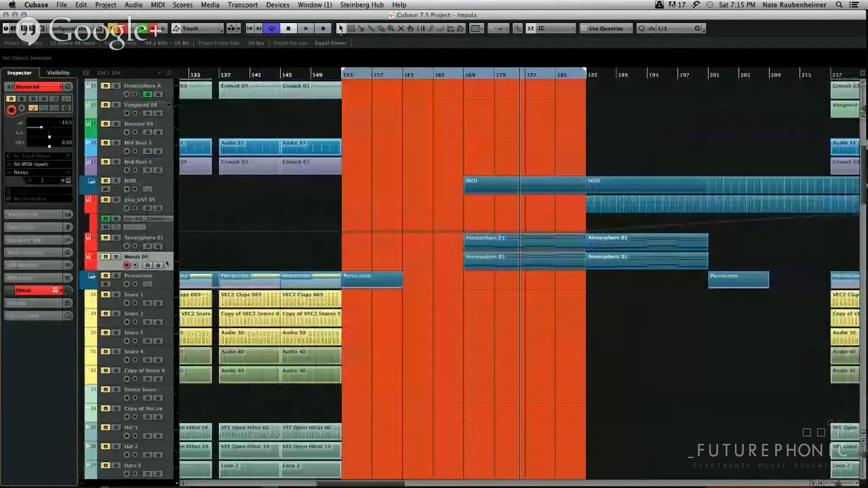The height and width of the screenshot is (488, 868).
Task: Toggle Snap on or off in the toolbar
Action: (x=531, y=28)
